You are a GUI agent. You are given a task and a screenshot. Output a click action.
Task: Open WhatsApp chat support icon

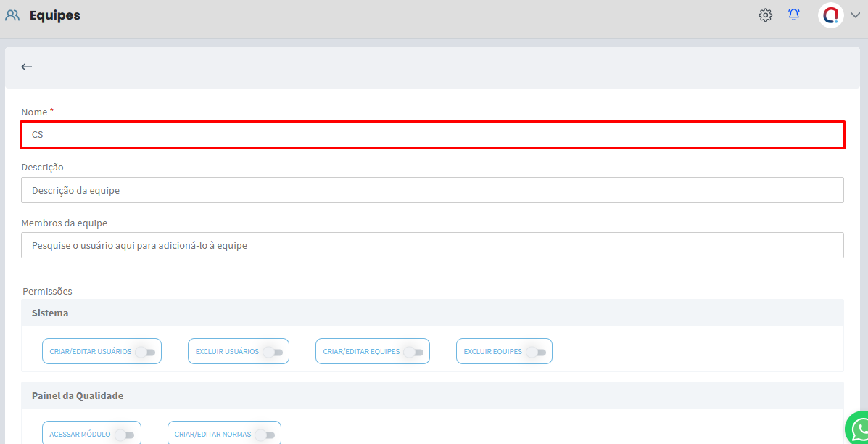[859, 428]
